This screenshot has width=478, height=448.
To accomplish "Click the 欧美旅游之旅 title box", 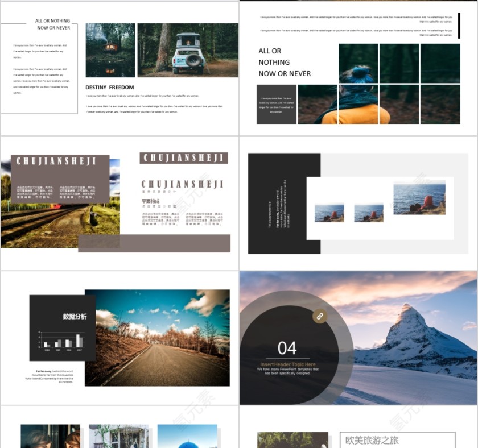I will (x=397, y=440).
